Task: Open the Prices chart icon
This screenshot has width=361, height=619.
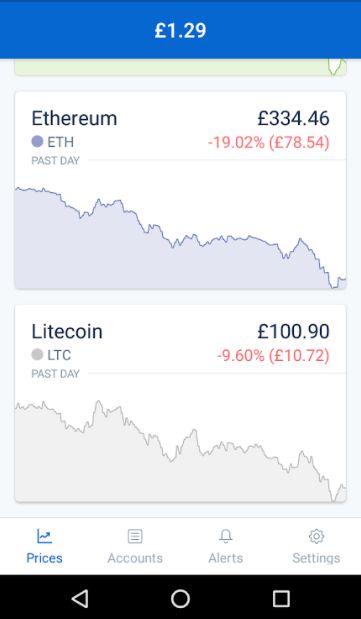Action: coord(44,536)
